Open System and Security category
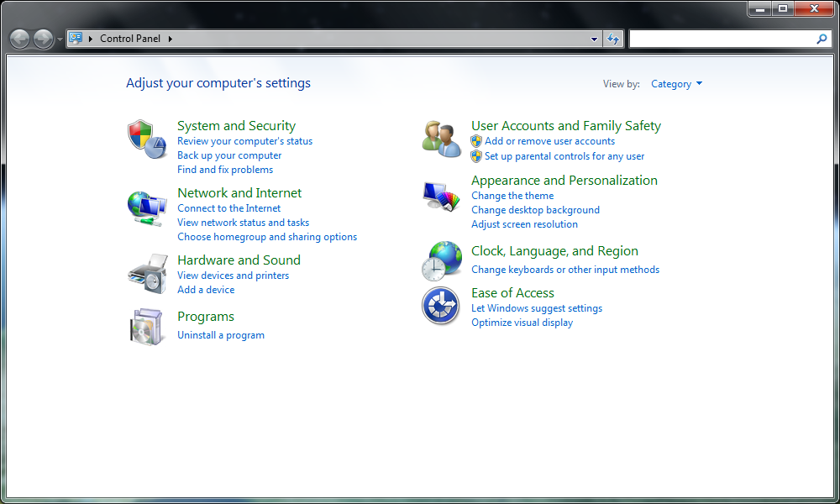This screenshot has width=840, height=504. [x=236, y=126]
